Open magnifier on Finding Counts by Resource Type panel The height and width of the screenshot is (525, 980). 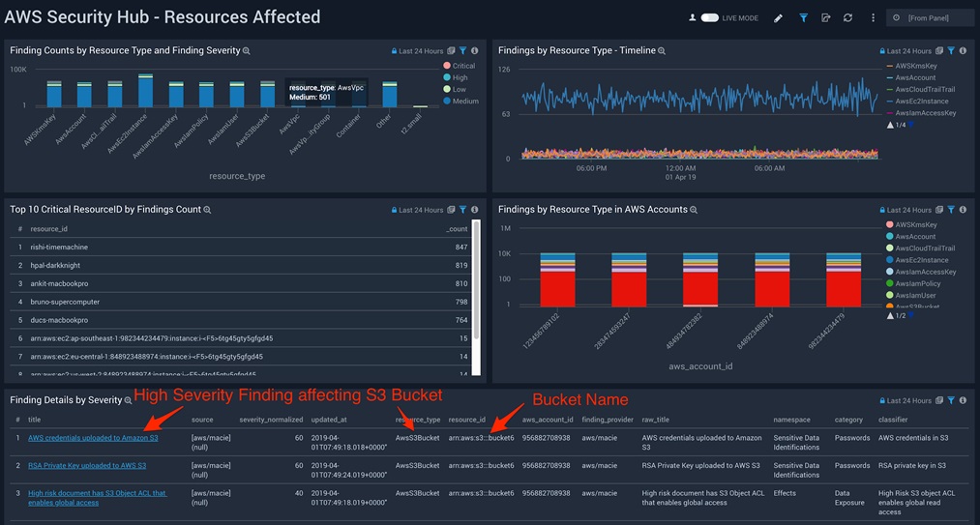click(x=247, y=50)
